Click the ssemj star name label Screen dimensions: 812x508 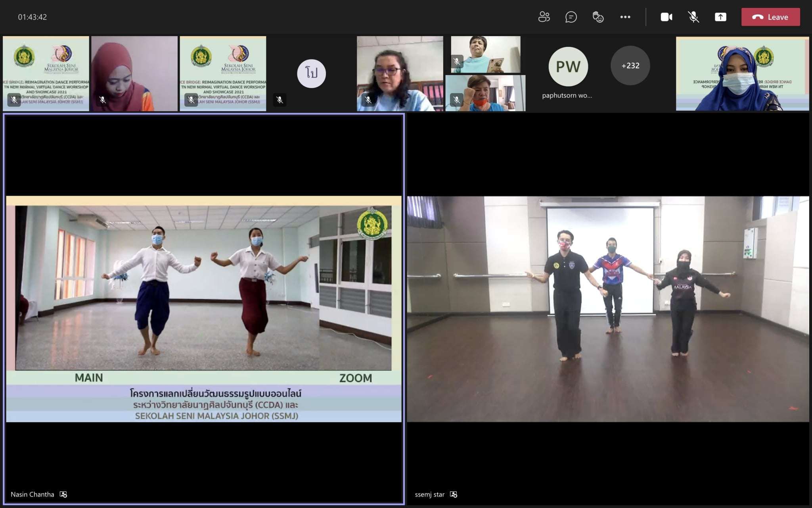(x=429, y=494)
